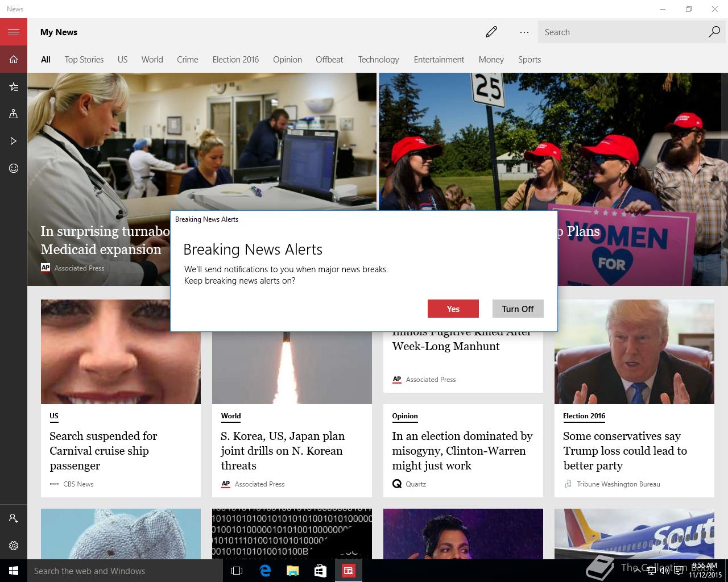Switch to the World tab

(x=152, y=60)
